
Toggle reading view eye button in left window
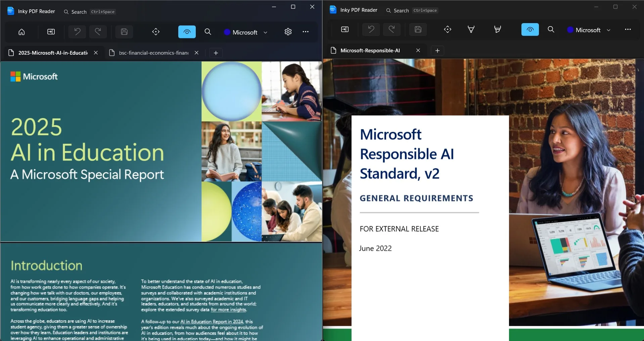(x=187, y=32)
